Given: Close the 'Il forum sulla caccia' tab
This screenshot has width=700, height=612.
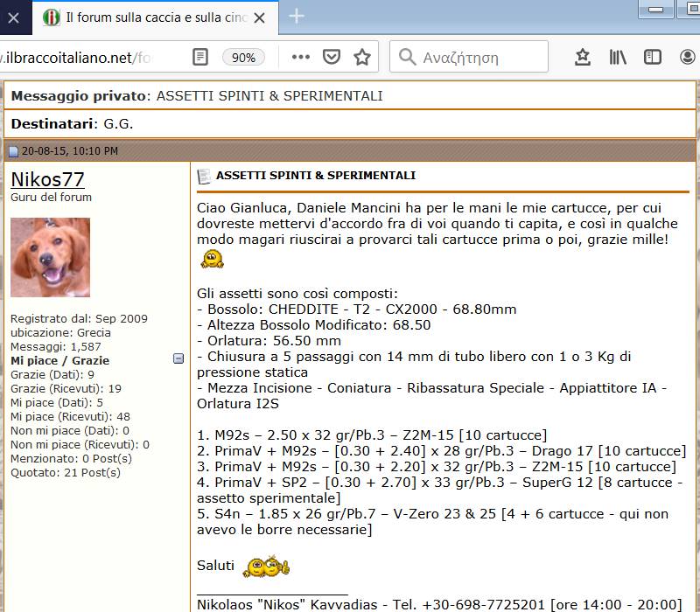Looking at the screenshot, I should (259, 17).
